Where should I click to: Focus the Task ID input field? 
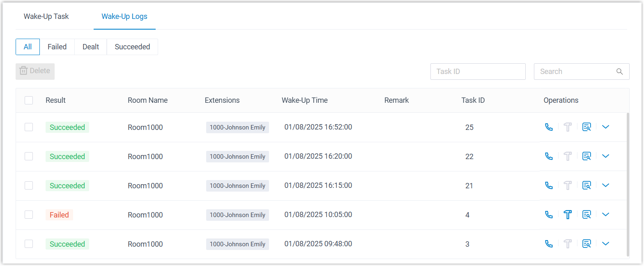point(478,72)
